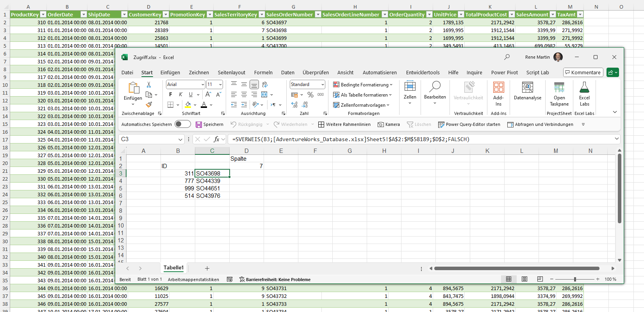Expand the Standard number format dropdown
This screenshot has height=312, width=644.
tap(323, 84)
